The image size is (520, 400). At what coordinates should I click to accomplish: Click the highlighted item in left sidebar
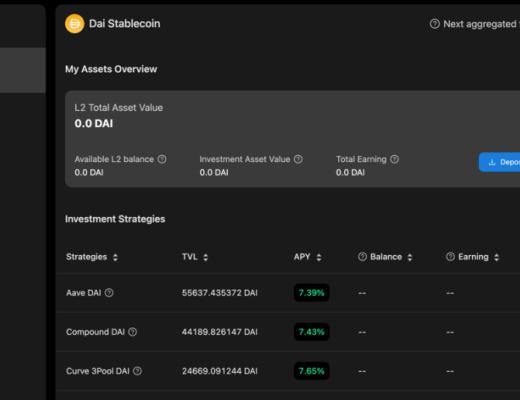[x=23, y=70]
